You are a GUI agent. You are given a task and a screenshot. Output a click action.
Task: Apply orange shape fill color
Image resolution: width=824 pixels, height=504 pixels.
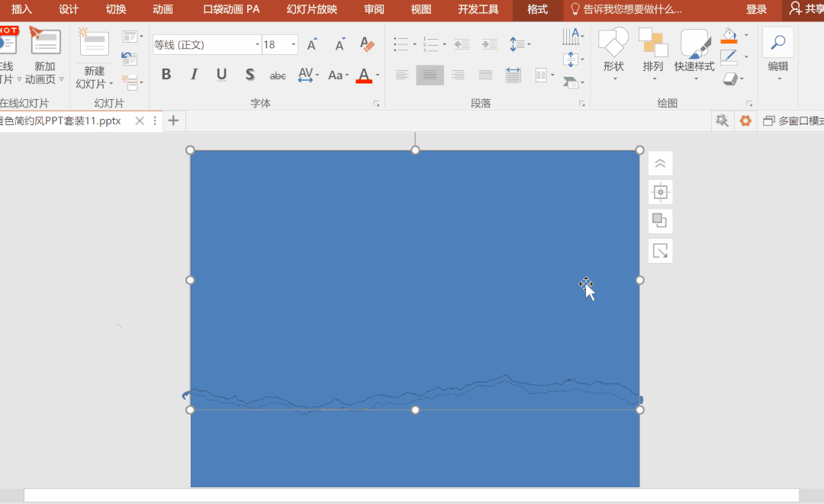(729, 37)
